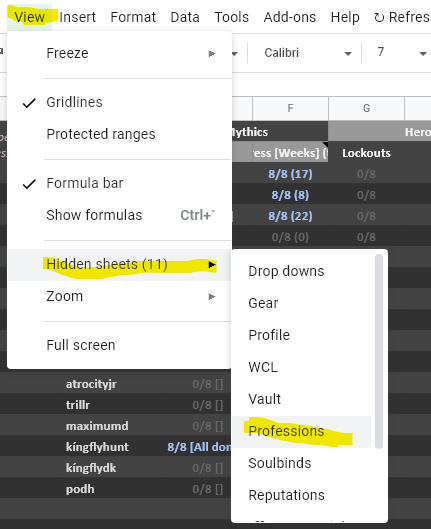Select Full screen
The height and width of the screenshot is (529, 431).
(120, 345)
